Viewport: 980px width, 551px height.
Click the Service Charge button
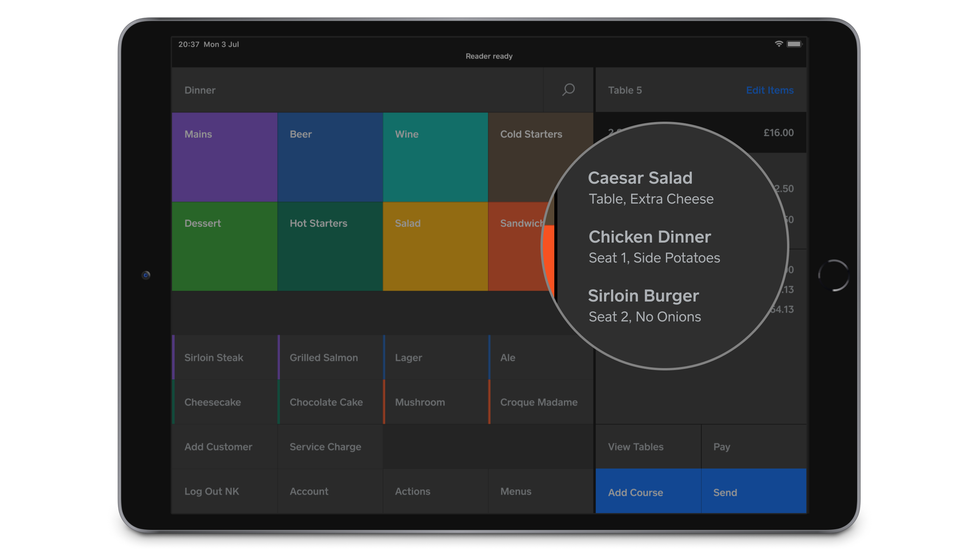(x=325, y=446)
